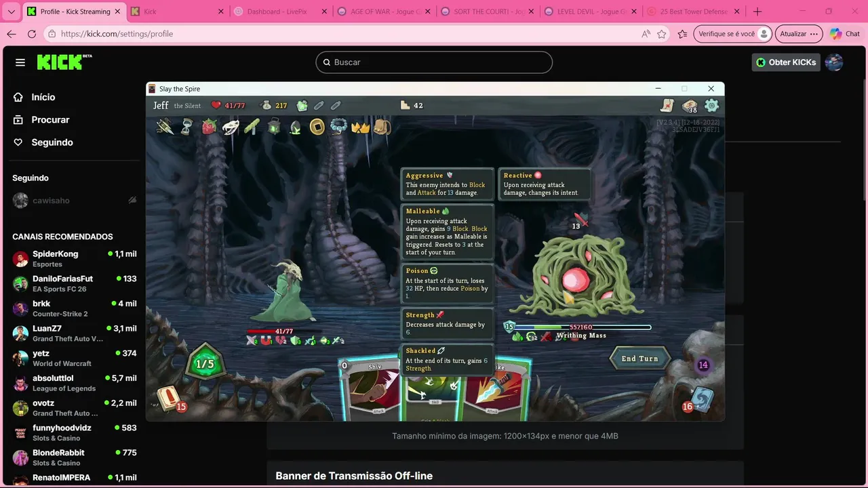
Task: Click the golden crown relic
Action: click(x=360, y=127)
